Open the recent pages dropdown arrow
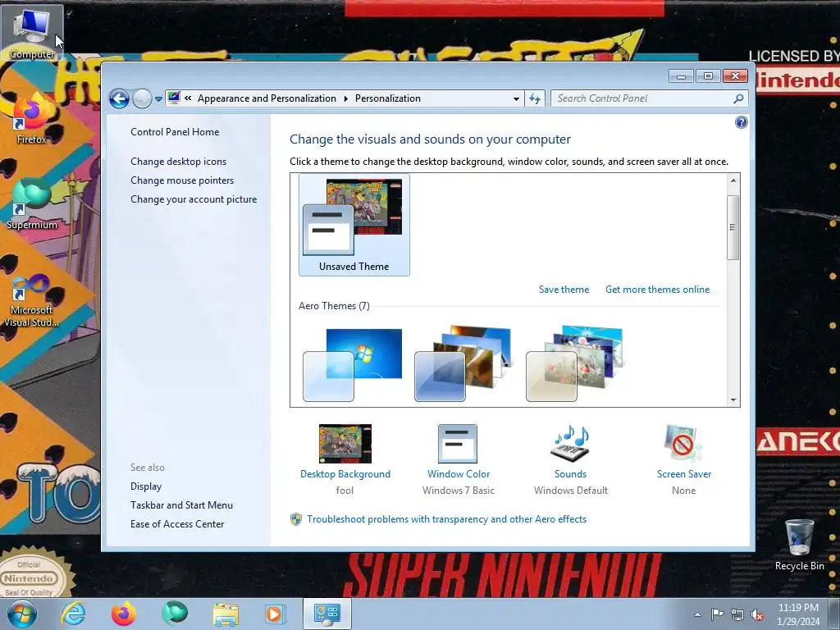 tap(158, 99)
